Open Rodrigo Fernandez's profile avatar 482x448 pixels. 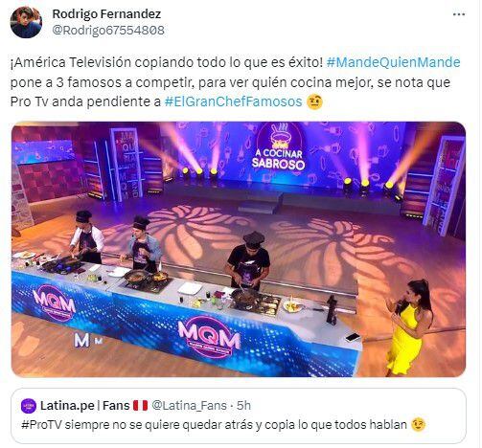[26, 22]
